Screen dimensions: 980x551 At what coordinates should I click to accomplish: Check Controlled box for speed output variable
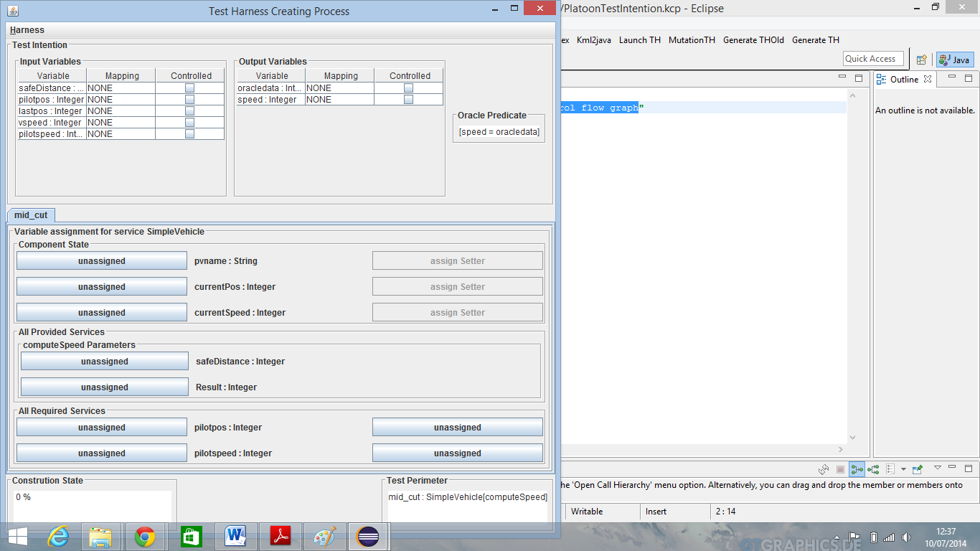coord(408,100)
